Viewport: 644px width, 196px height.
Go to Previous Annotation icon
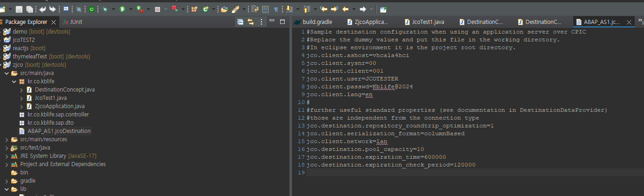click(307, 9)
